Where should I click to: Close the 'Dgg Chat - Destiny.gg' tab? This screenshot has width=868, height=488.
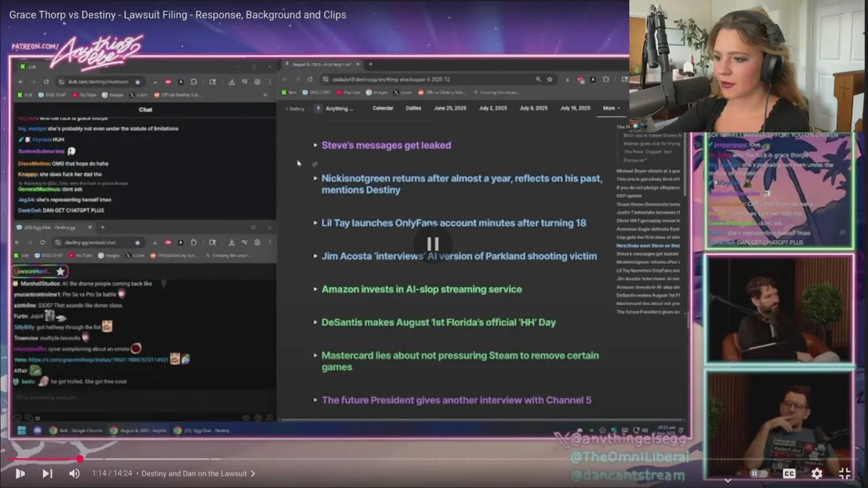tap(90, 228)
